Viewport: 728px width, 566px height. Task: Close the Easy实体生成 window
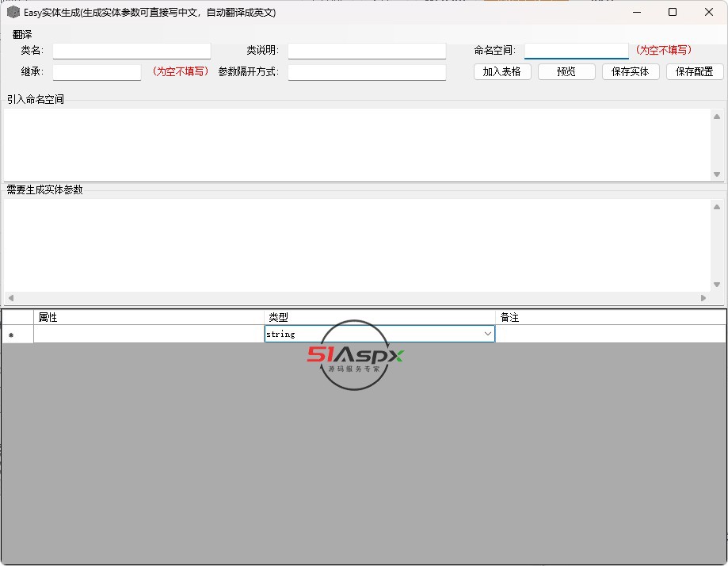pyautogui.click(x=708, y=12)
